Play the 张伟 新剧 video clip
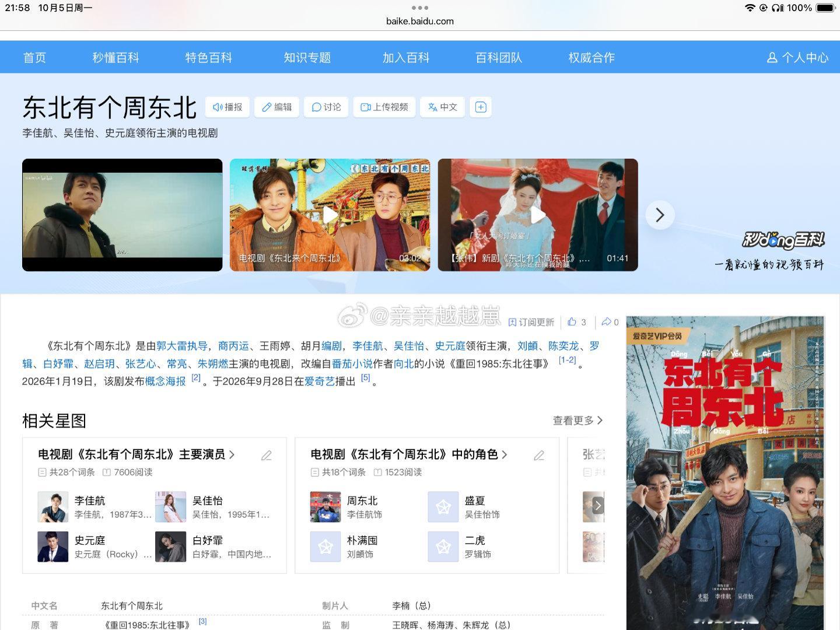840x630 pixels. click(x=538, y=215)
